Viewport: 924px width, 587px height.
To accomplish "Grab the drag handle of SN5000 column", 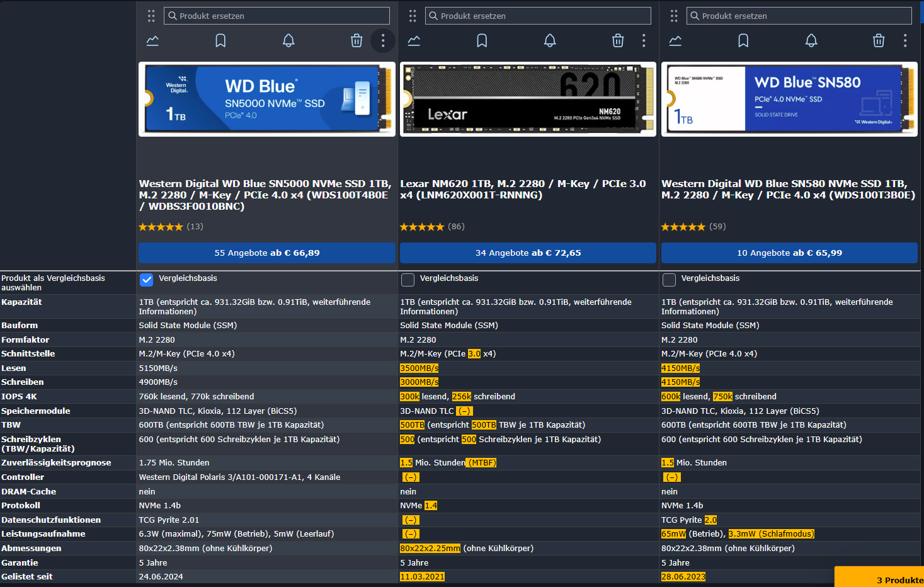I will click(x=151, y=16).
